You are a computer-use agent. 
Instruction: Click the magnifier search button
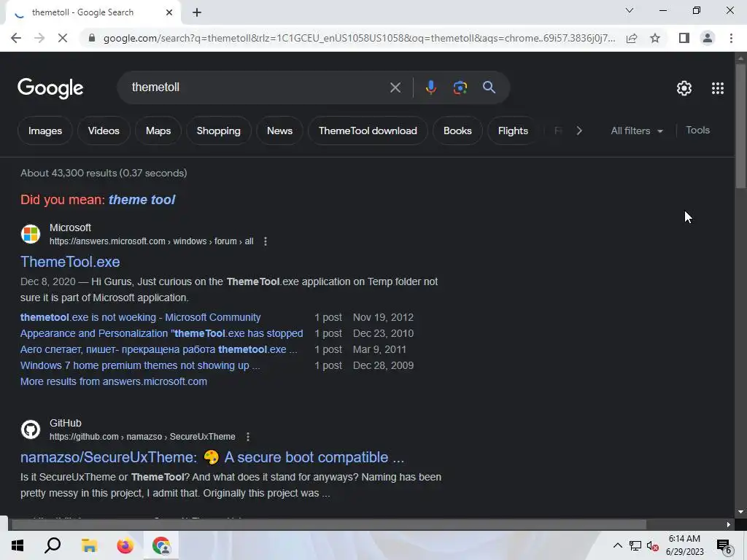click(x=489, y=87)
